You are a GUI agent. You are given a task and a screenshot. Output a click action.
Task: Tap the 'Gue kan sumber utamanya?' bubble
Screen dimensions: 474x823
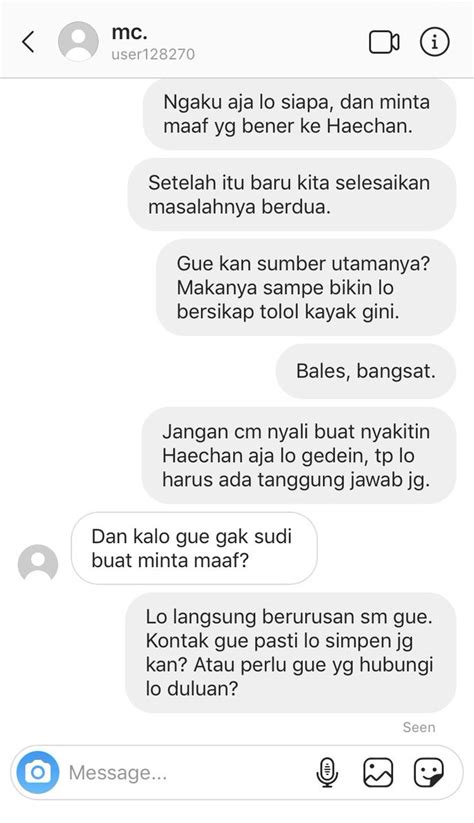(306, 288)
